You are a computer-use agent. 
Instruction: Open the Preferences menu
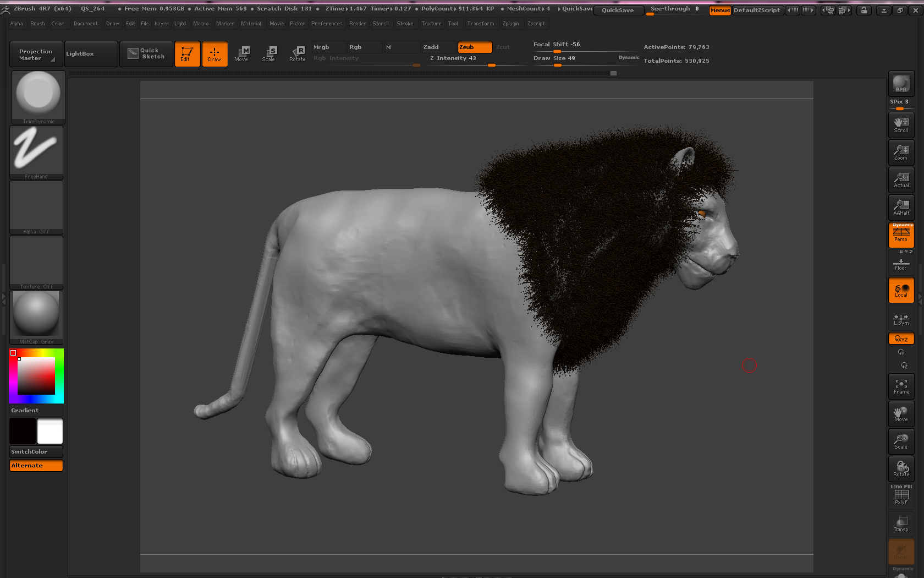pos(326,24)
